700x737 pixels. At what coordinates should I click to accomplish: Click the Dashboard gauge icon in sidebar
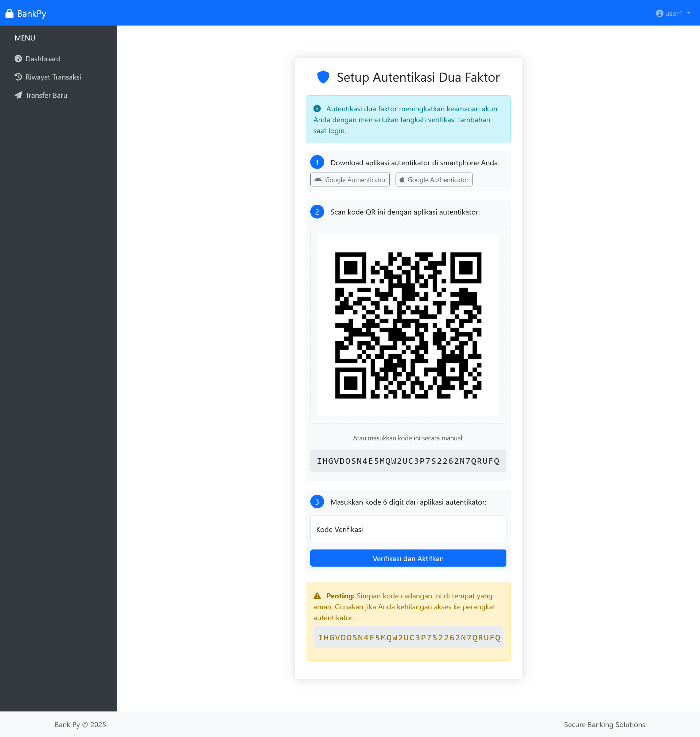18,59
